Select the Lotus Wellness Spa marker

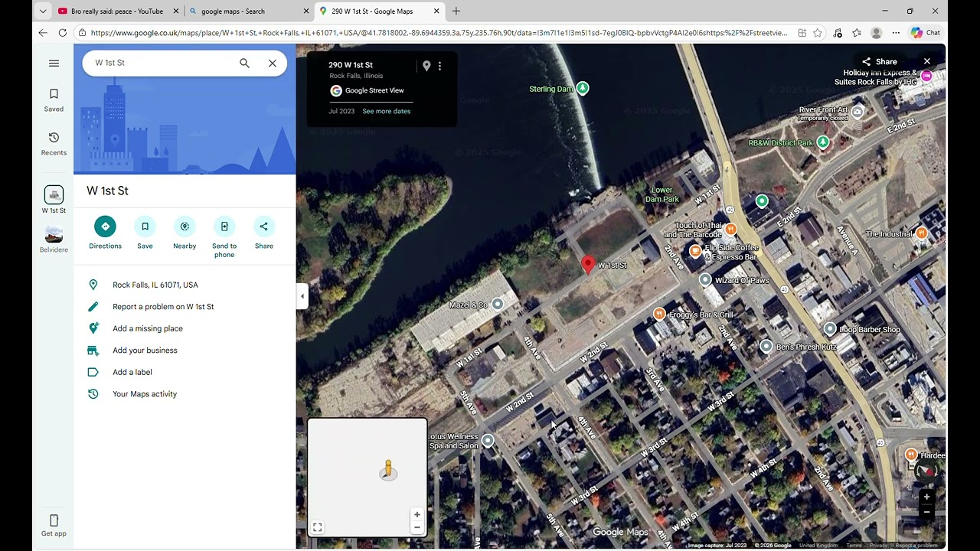click(488, 441)
